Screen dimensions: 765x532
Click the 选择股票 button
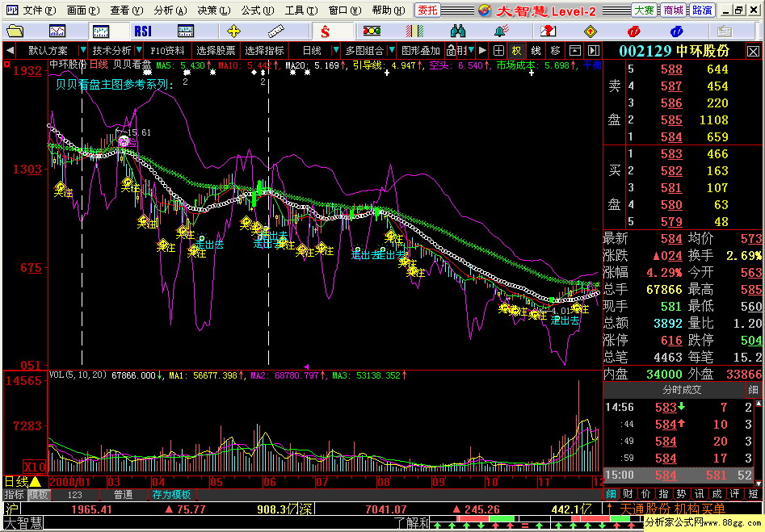tap(216, 51)
